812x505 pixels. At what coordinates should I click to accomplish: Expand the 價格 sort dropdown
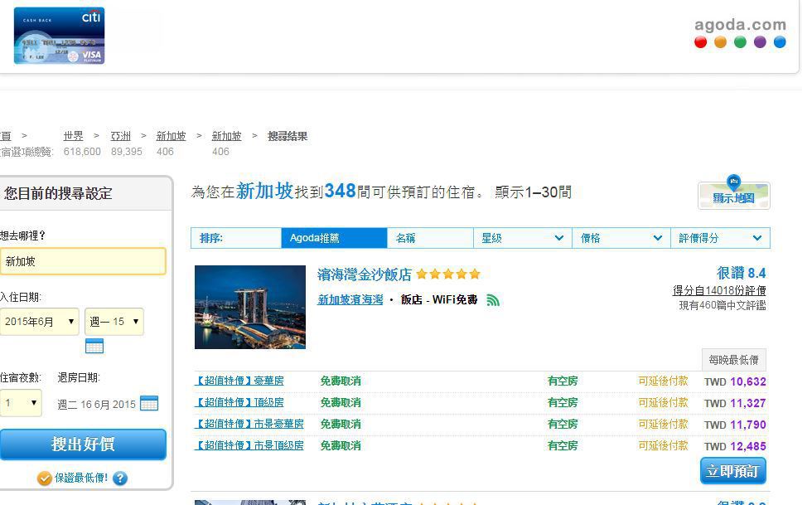click(621, 238)
